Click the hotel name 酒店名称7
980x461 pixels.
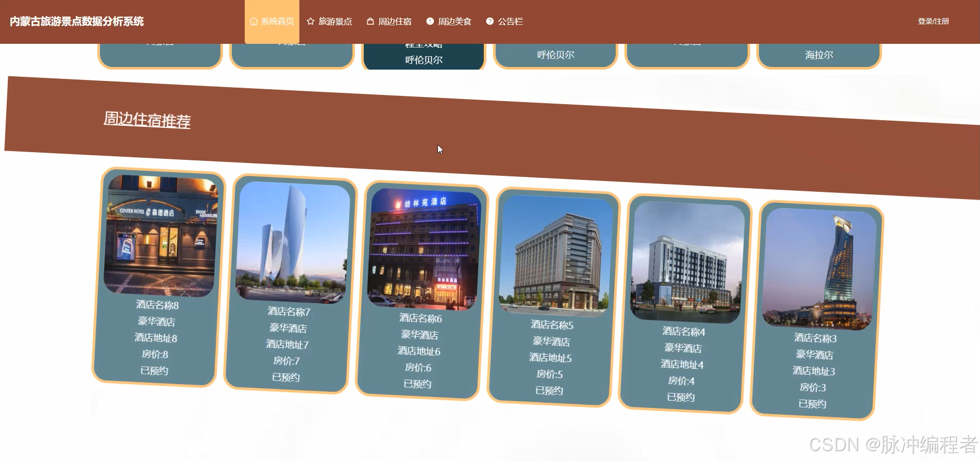point(289,311)
